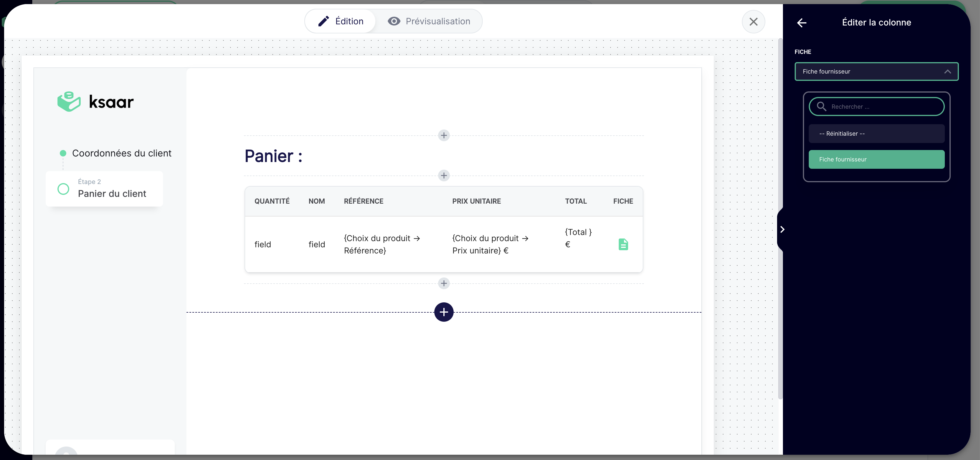This screenshot has height=460, width=980.
Task: Collapse the Fiche fournisseur dropdown
Action: coord(947,71)
